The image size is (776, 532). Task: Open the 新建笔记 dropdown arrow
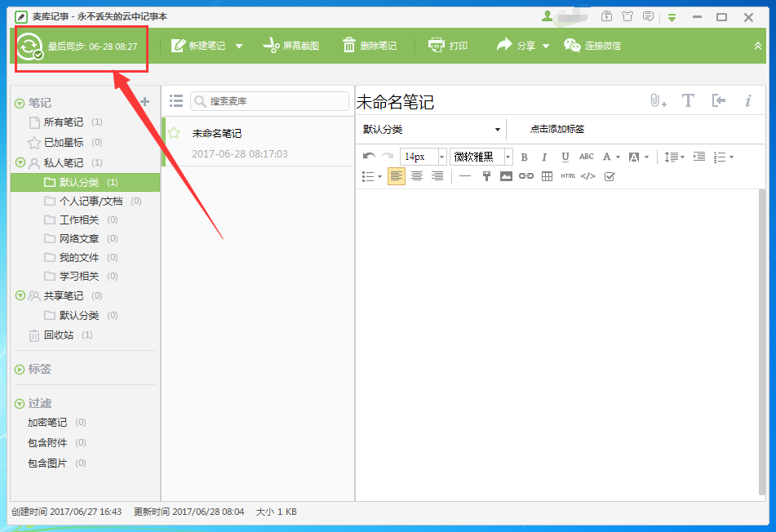239,47
